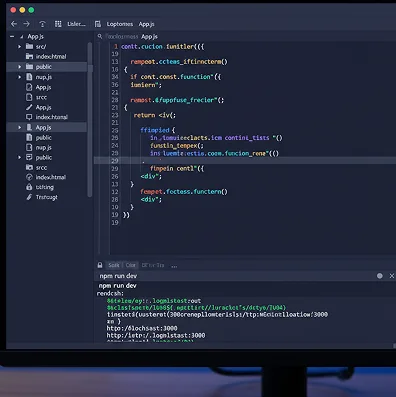The height and width of the screenshot is (397, 396).
Task: Open the grid view toolbar icon
Action: pos(58,24)
